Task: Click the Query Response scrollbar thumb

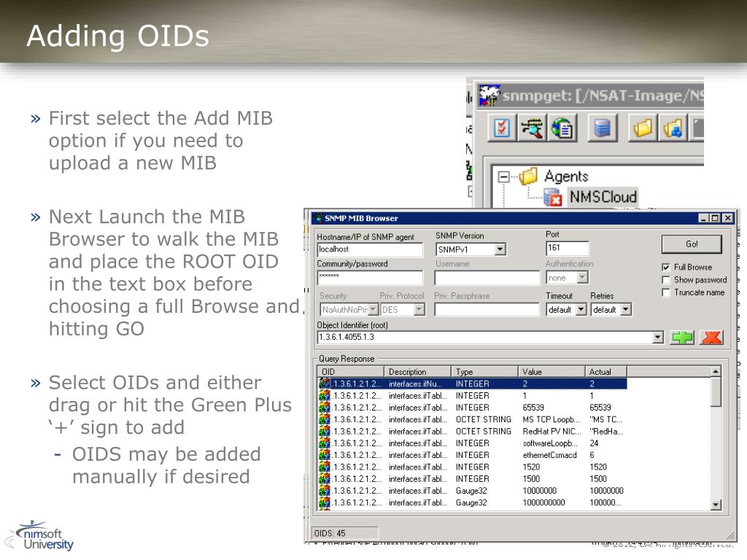Action: point(716,392)
